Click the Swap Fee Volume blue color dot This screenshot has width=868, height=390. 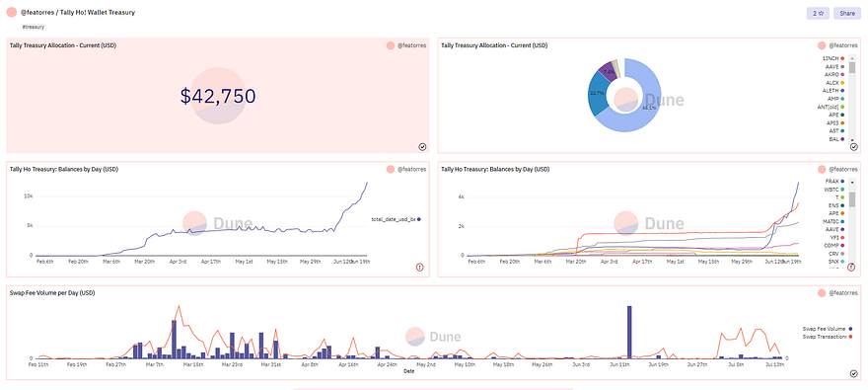[850, 329]
